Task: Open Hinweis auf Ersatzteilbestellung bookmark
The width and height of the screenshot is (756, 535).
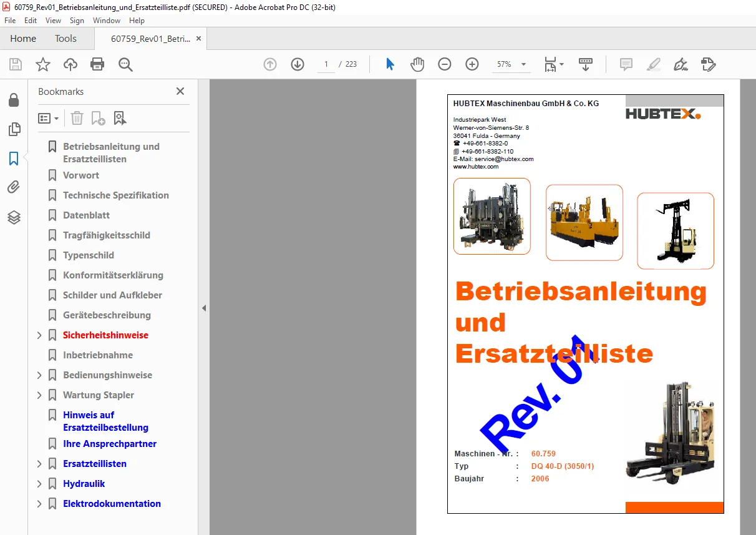Action: 105,421
